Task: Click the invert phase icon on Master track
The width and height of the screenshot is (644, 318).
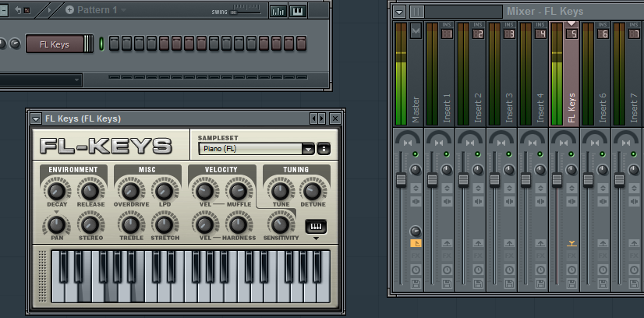Action: (x=416, y=189)
